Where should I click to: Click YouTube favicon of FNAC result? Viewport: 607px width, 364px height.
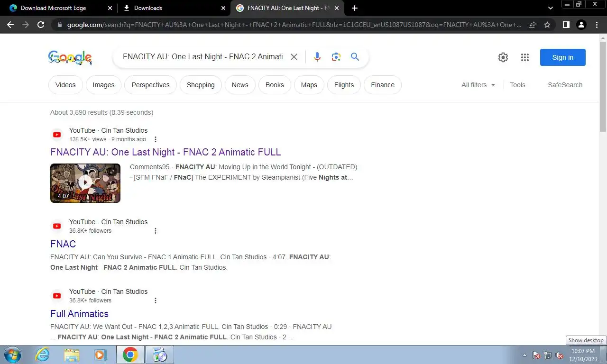click(x=57, y=226)
